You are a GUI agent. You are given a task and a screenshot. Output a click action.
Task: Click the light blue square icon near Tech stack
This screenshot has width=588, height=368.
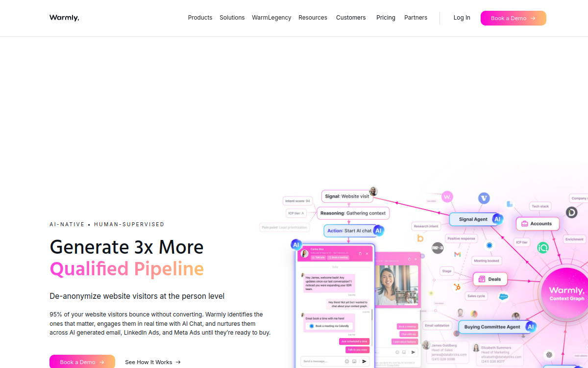click(x=510, y=204)
